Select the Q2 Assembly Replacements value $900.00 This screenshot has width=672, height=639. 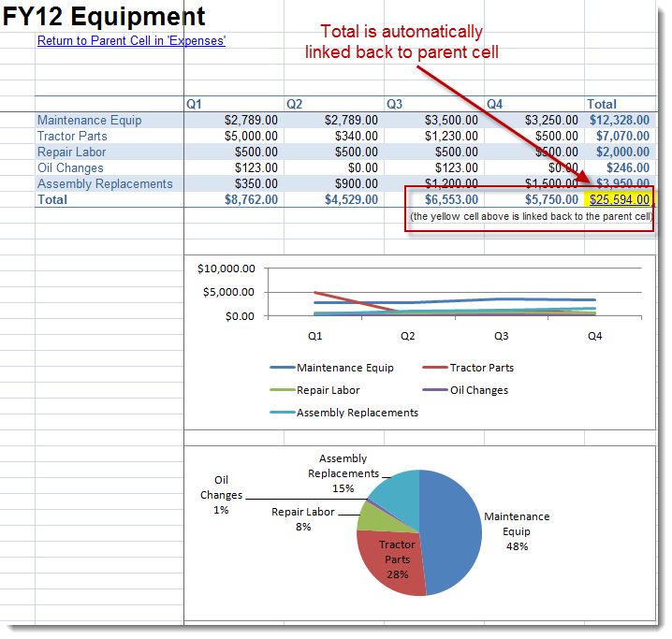pyautogui.click(x=356, y=183)
